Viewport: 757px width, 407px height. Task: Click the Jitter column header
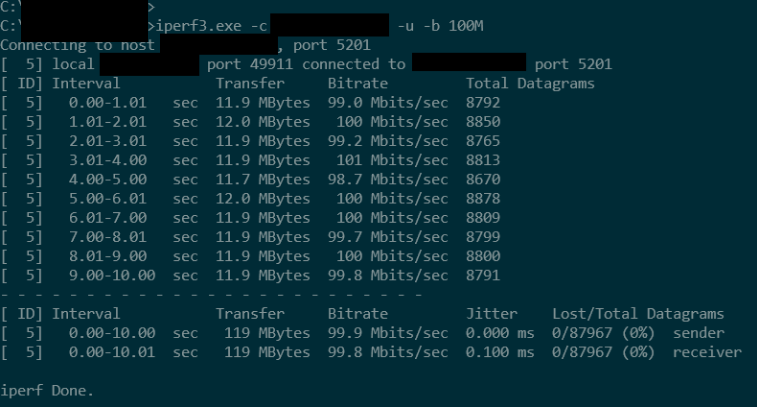(x=491, y=314)
